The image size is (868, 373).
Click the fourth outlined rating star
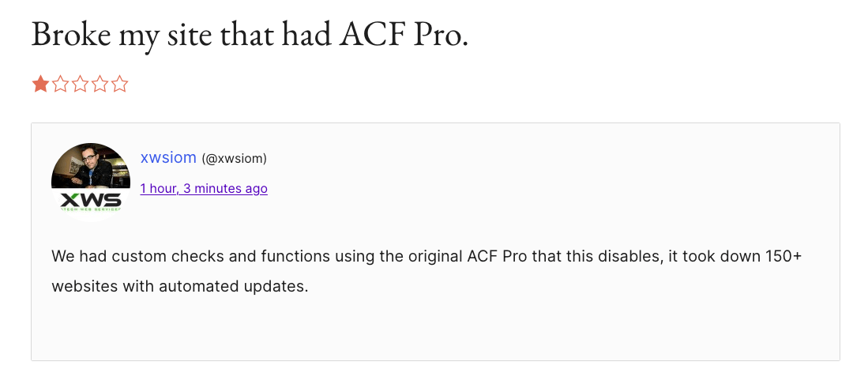point(100,84)
